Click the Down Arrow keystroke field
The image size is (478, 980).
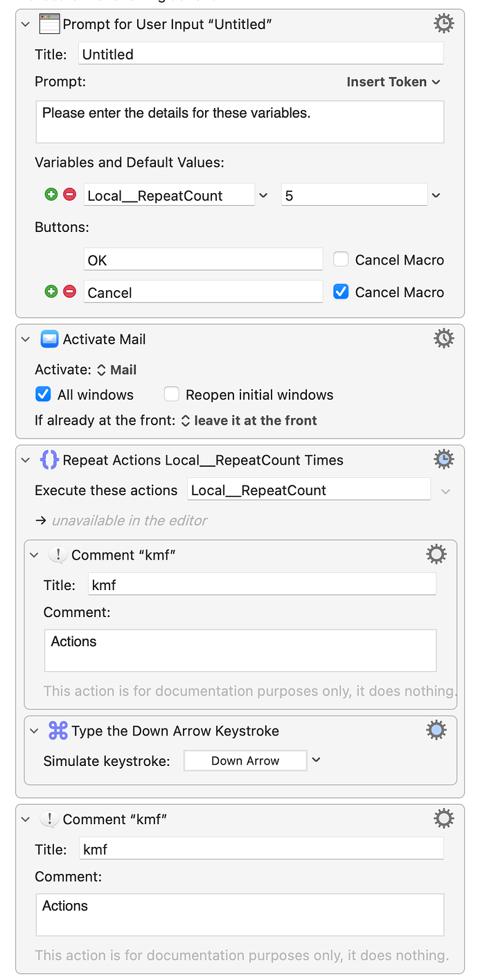(245, 760)
